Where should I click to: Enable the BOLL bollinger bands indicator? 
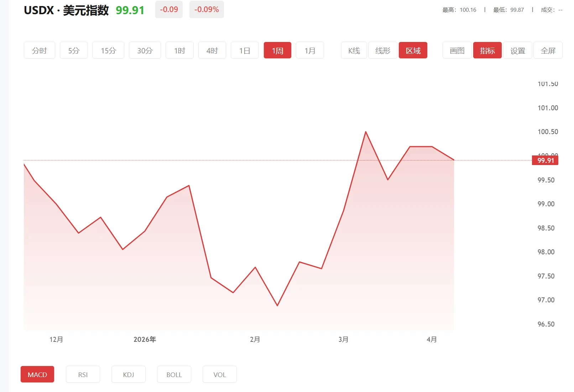click(x=174, y=374)
